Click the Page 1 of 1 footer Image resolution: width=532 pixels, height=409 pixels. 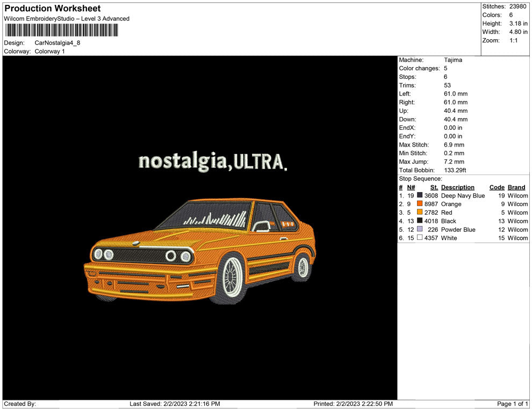pyautogui.click(x=513, y=404)
